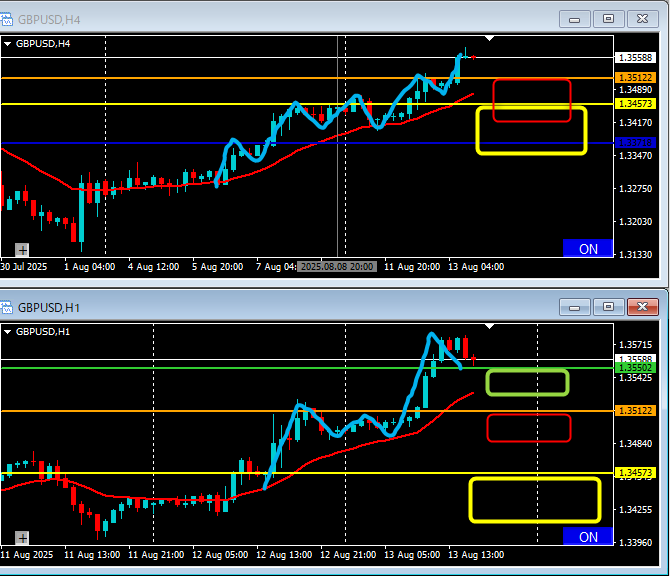
Task: Click '11 Aug 13:00' on H1 time axis
Action: pos(92,555)
